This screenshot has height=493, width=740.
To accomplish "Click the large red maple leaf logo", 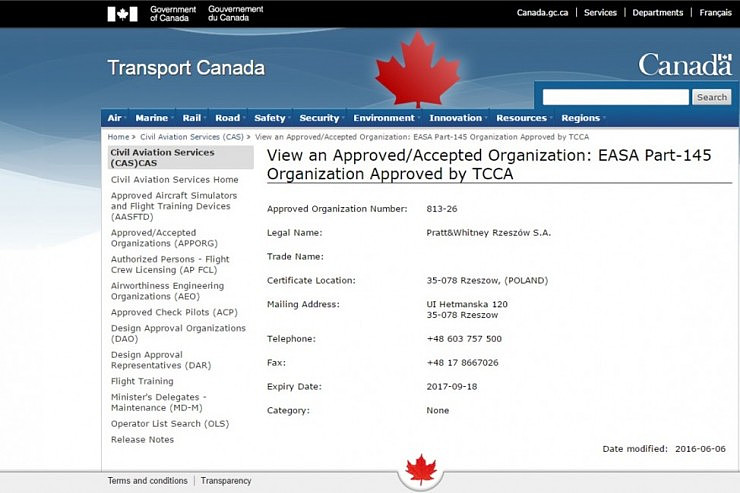I will pyautogui.click(x=417, y=70).
